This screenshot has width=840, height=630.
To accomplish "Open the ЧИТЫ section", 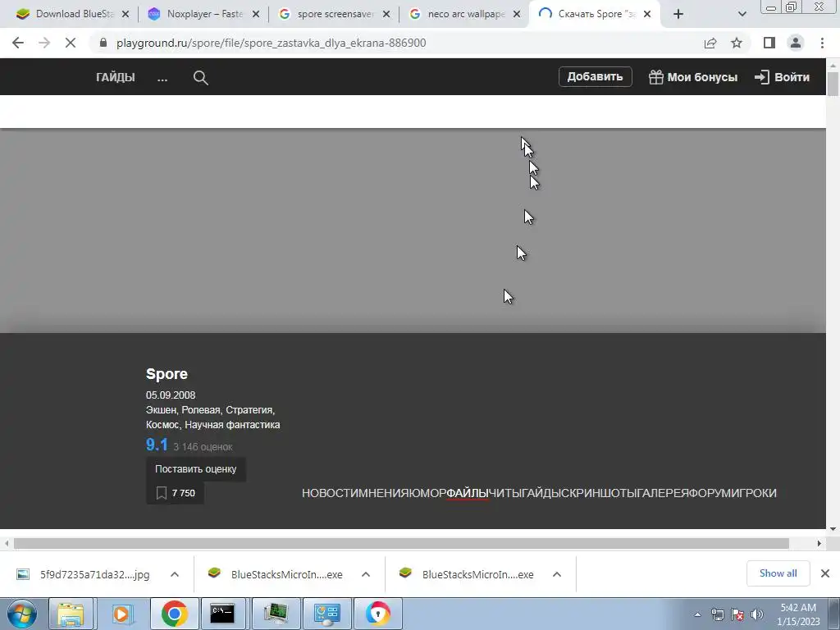I will pos(505,493).
